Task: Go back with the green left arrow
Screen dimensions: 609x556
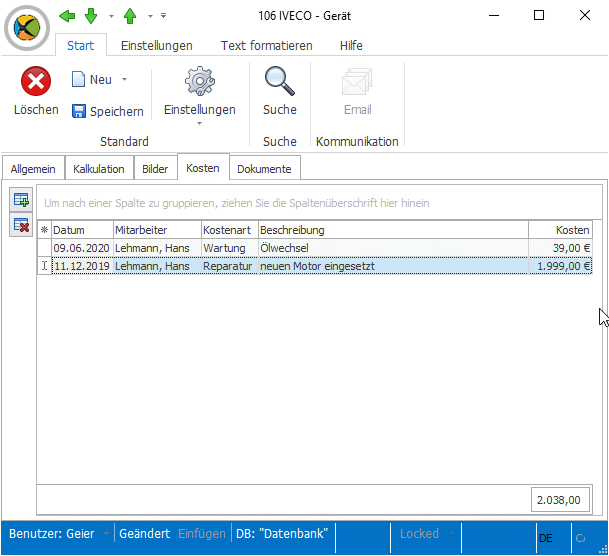Action: (x=67, y=16)
